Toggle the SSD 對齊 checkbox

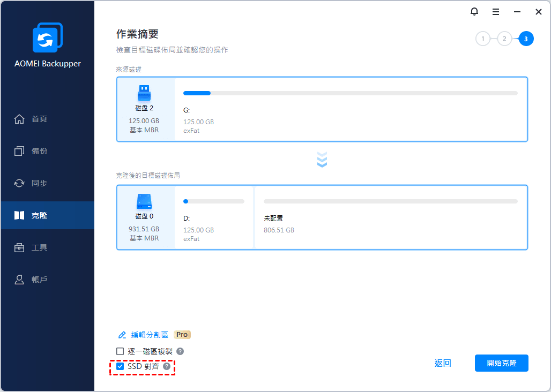120,366
